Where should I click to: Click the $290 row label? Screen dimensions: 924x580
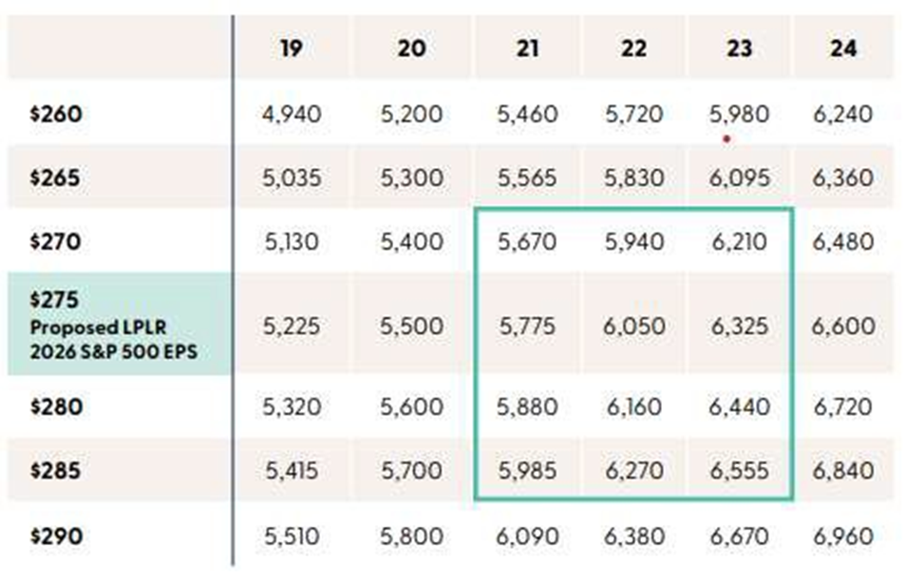56,536
